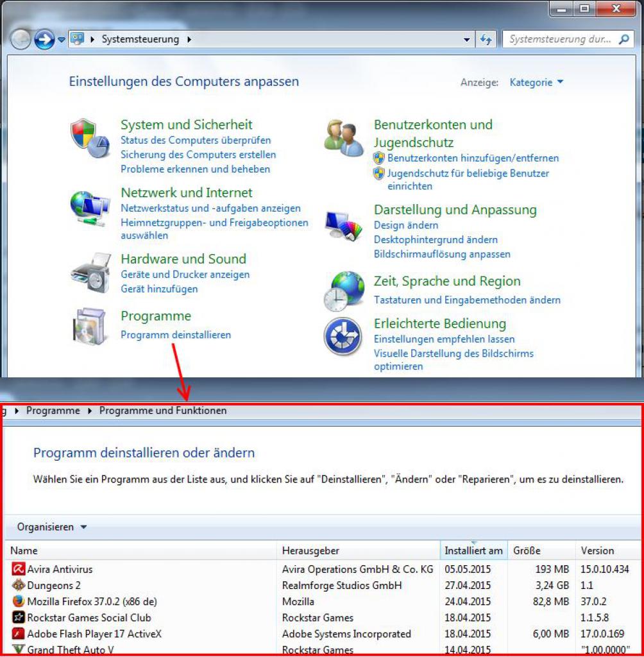Click the search magnifier icon

[x=624, y=39]
